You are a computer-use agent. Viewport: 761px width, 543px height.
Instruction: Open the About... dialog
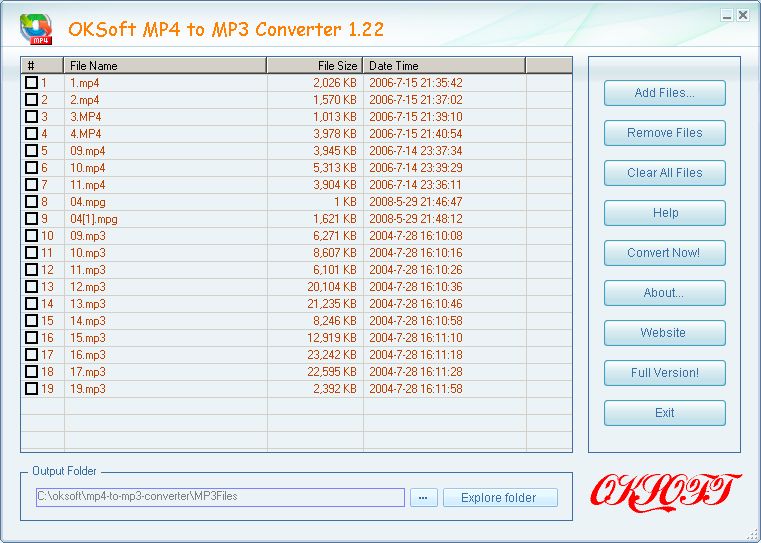click(664, 293)
